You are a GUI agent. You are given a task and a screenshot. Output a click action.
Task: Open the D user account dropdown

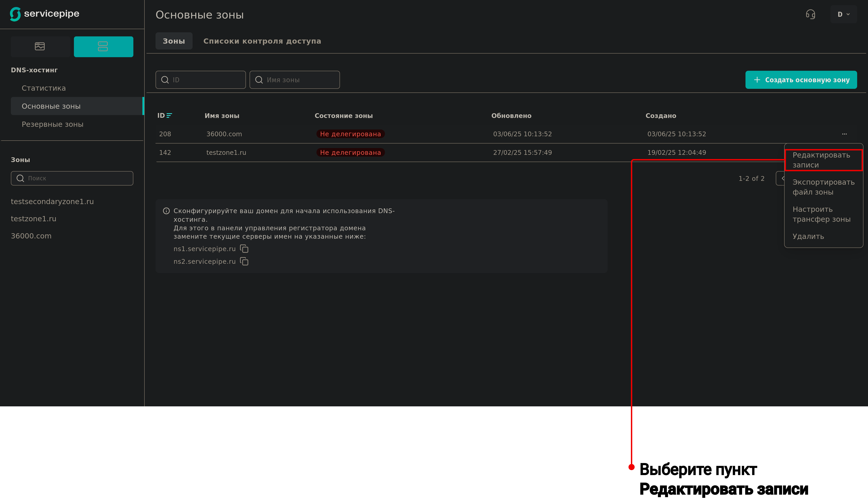843,14
